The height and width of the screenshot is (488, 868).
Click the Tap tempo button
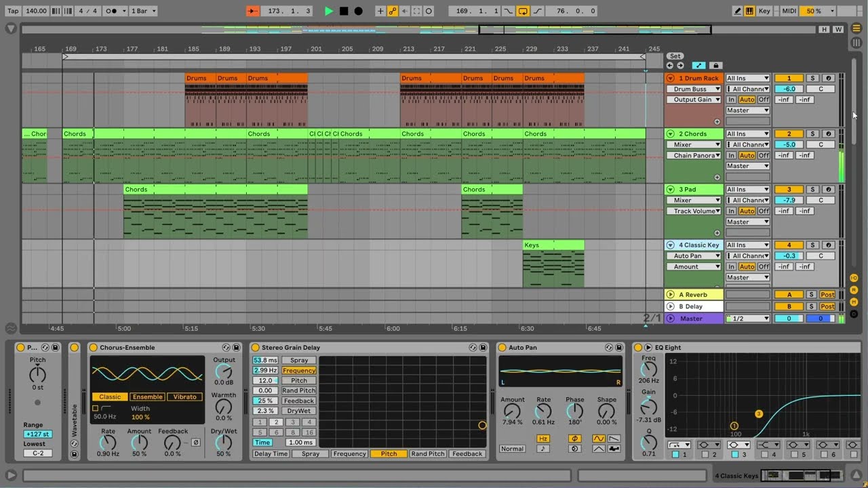click(x=13, y=11)
